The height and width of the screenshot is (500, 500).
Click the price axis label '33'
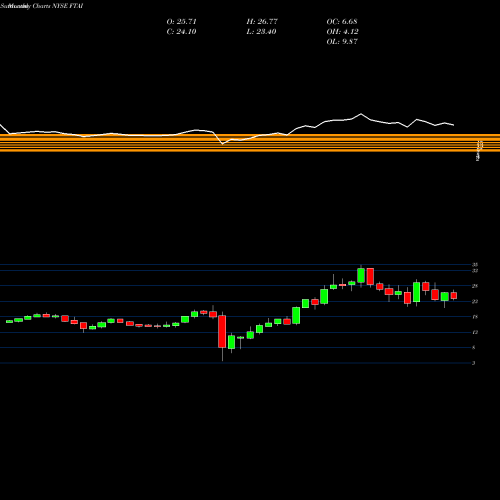click(475, 271)
